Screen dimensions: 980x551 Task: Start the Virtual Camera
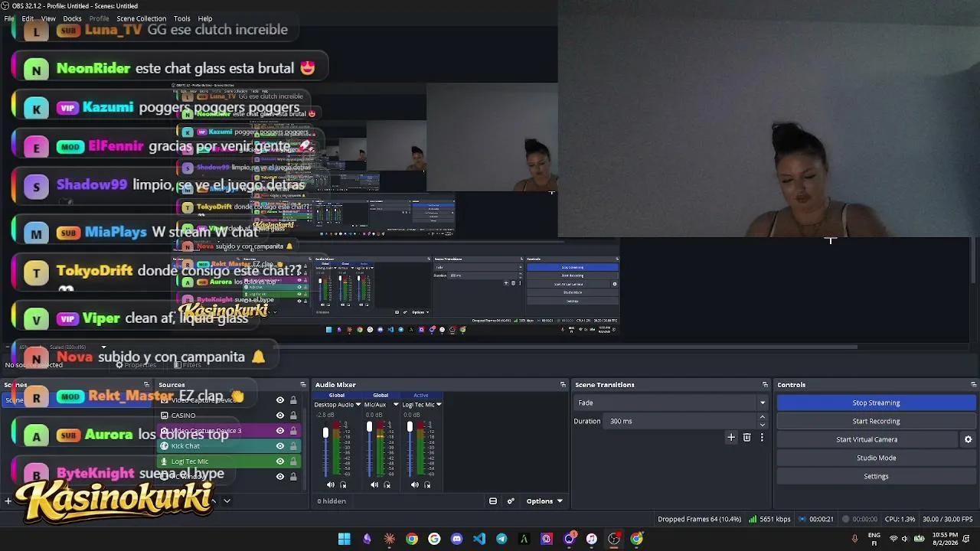click(867, 439)
